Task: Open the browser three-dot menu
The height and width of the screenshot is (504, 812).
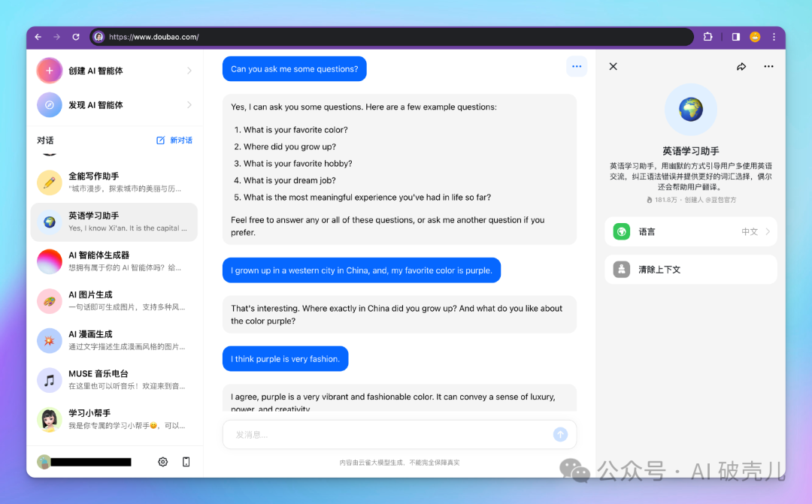Action: point(774,37)
